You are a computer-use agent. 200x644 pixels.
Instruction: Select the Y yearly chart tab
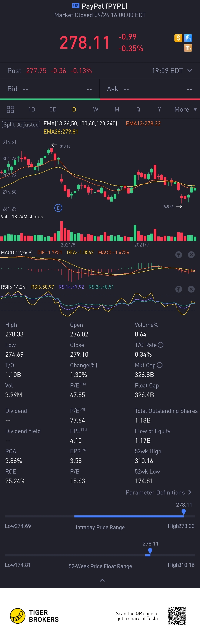(159, 109)
